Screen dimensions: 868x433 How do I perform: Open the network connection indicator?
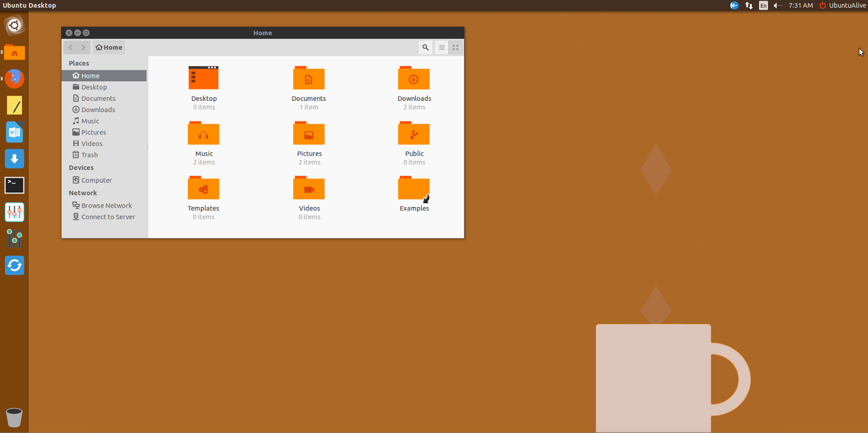point(749,5)
